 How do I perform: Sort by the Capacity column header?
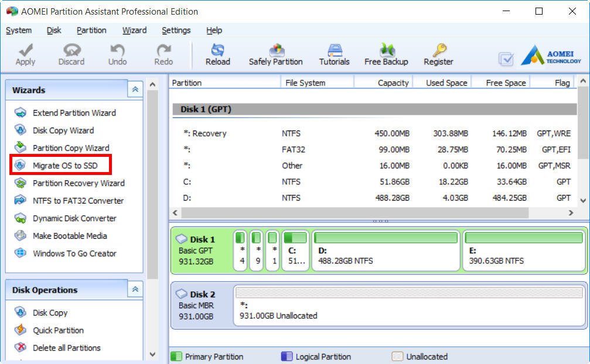[x=383, y=83]
